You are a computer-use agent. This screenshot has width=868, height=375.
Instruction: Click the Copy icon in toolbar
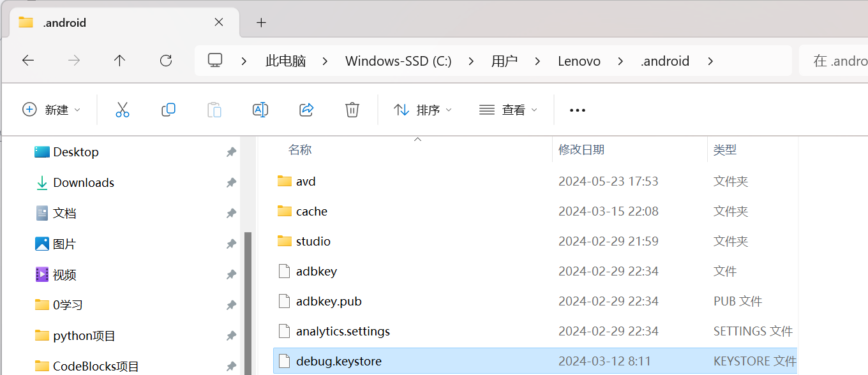point(168,110)
